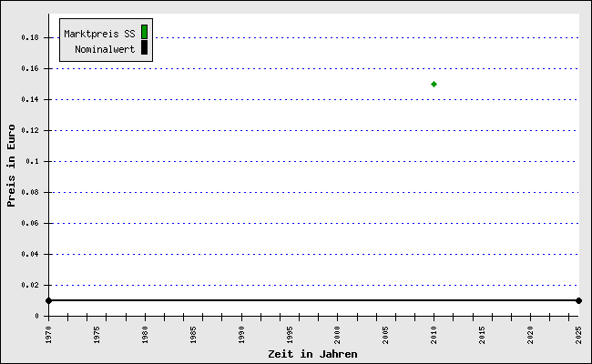Click the 1975 x-axis label
The image size is (592, 364).
point(97,335)
